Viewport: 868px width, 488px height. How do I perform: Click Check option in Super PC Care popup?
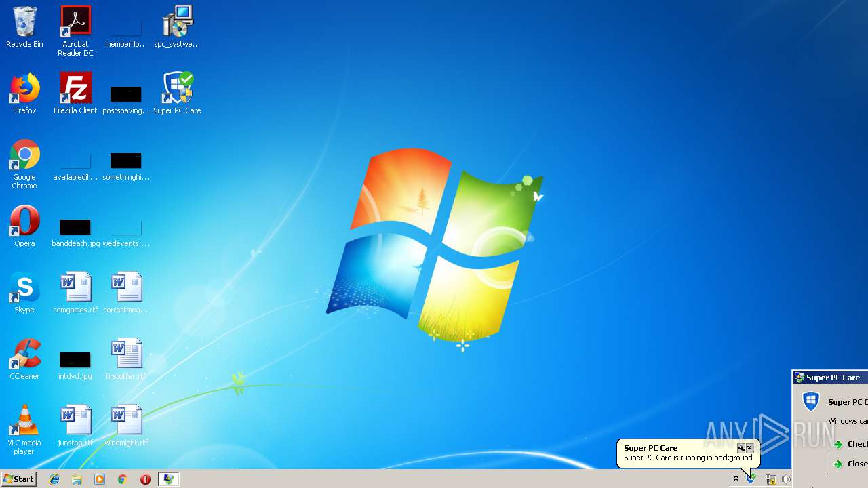pos(850,444)
